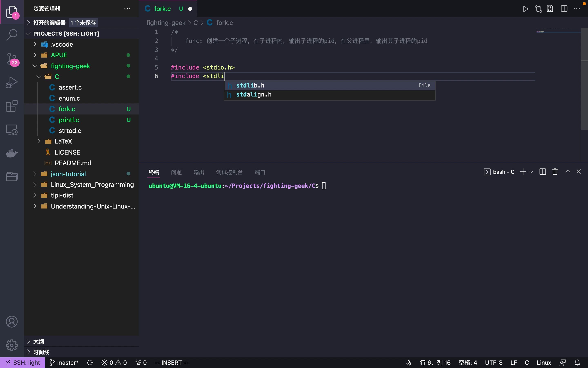Open the printf.c file
The width and height of the screenshot is (588, 368).
(x=81, y=120)
